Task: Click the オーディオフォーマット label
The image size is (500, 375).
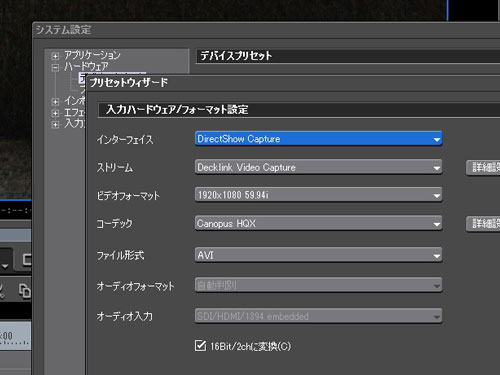Action: (135, 286)
